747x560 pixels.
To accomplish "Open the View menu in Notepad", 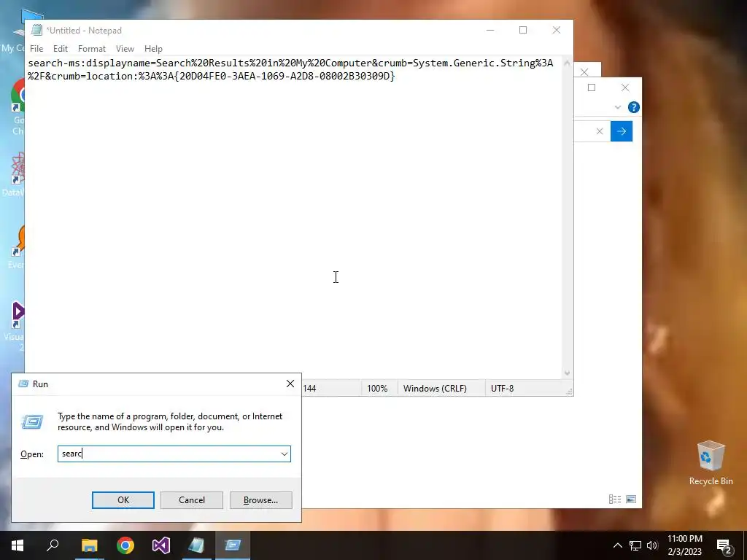I will click(125, 49).
